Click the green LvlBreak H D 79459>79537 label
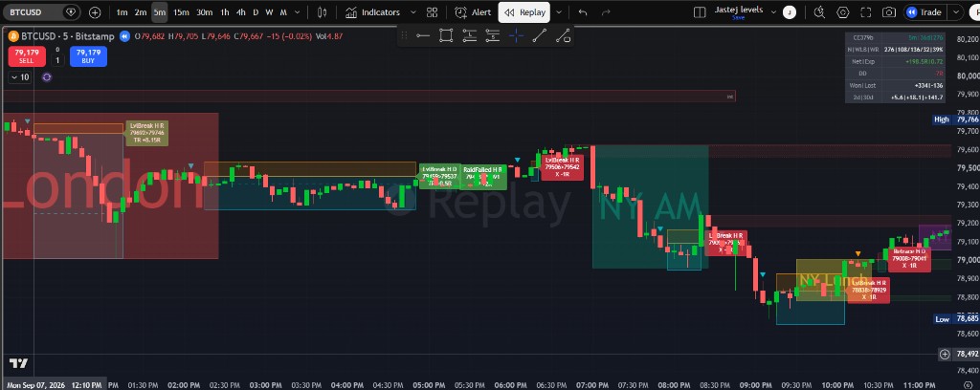980x390 pixels. tap(439, 177)
